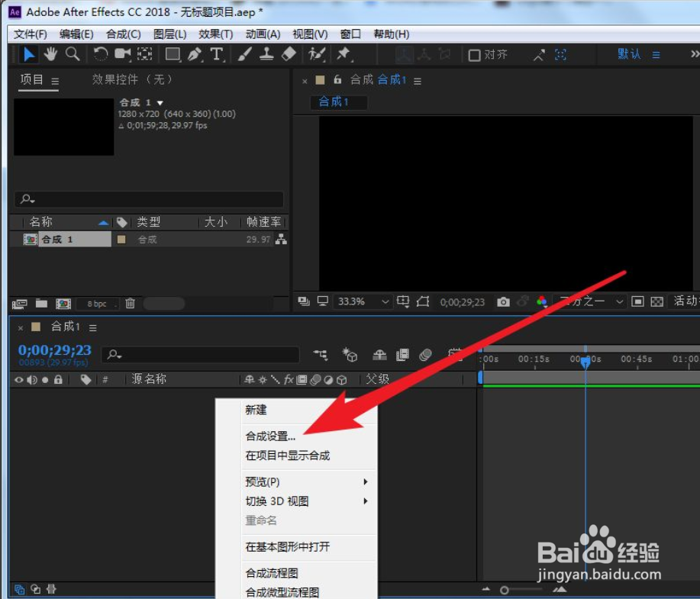Click the Motion Blur enable icon
700x599 pixels.
tap(425, 355)
